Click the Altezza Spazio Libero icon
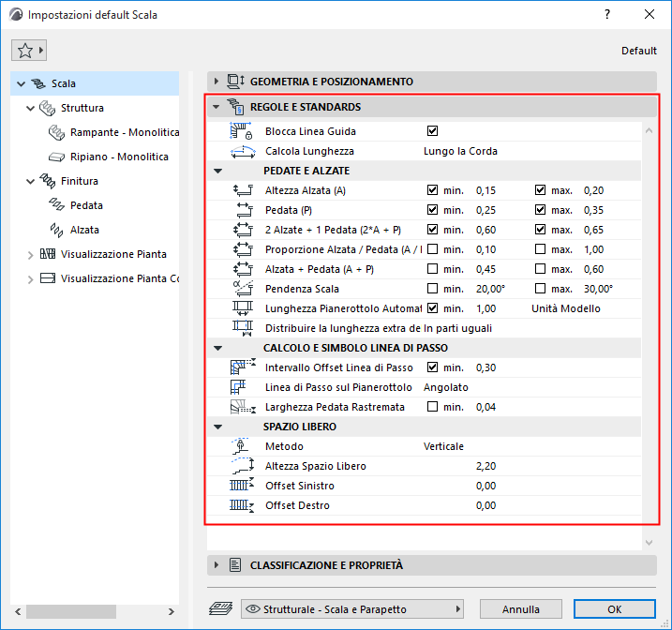Image resolution: width=672 pixels, height=630 pixels. click(x=243, y=466)
